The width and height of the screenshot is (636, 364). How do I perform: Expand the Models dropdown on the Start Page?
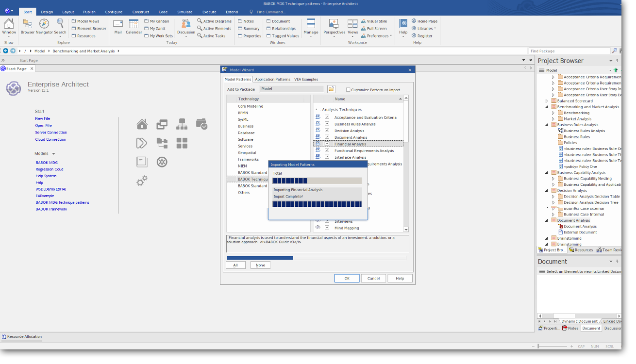[53, 154]
